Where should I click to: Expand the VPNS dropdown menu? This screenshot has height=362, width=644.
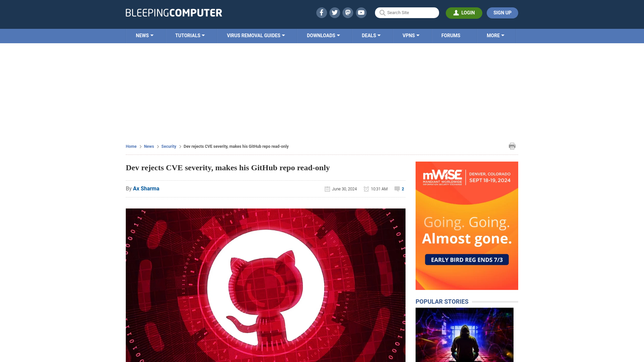point(411,35)
